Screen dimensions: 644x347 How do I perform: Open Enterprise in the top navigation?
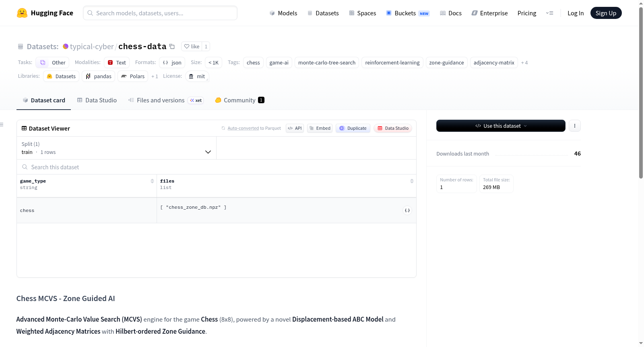coord(489,13)
